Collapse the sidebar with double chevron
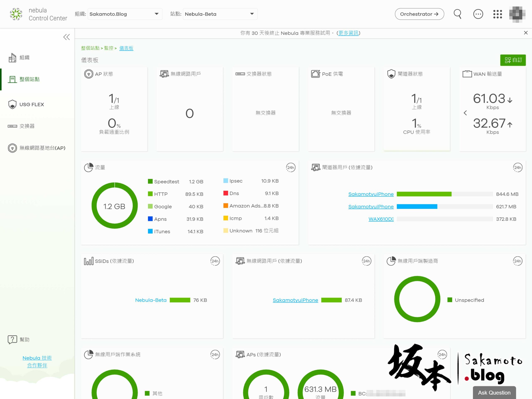Image resolution: width=532 pixels, height=399 pixels. coord(66,37)
